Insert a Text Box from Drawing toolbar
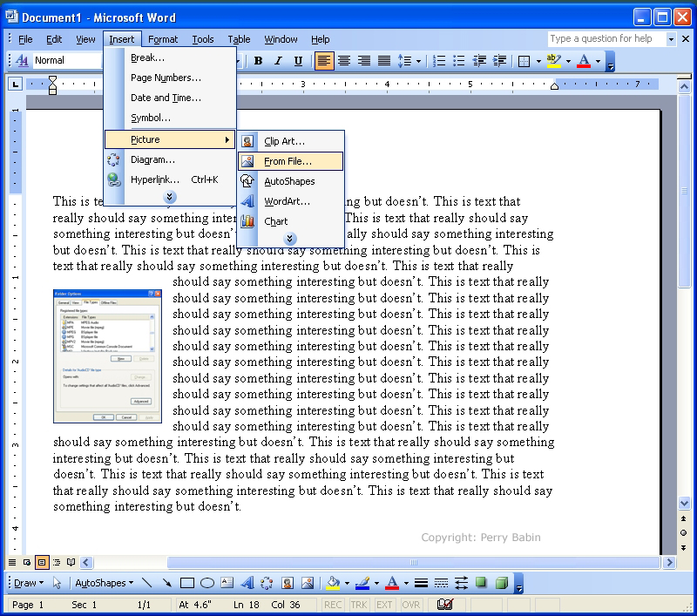 [x=227, y=583]
